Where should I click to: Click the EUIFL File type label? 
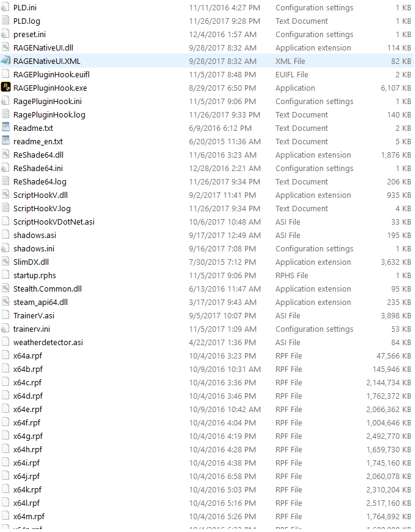[x=292, y=75]
